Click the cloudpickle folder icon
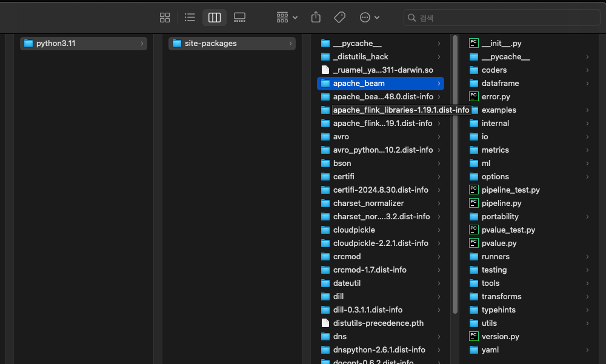Screen dimensions: 606x364 [325, 230]
